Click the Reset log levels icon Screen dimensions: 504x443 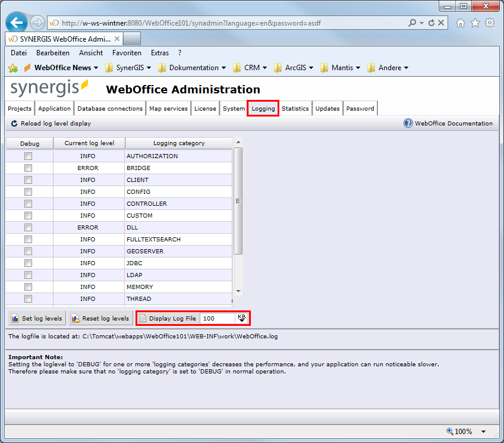point(75,318)
